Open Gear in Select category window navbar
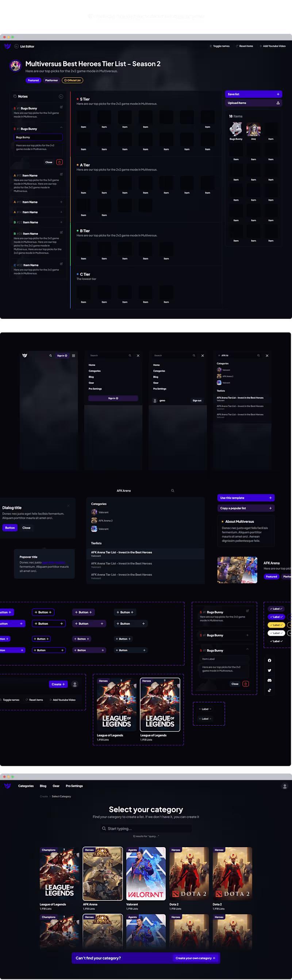 pos(56,786)
